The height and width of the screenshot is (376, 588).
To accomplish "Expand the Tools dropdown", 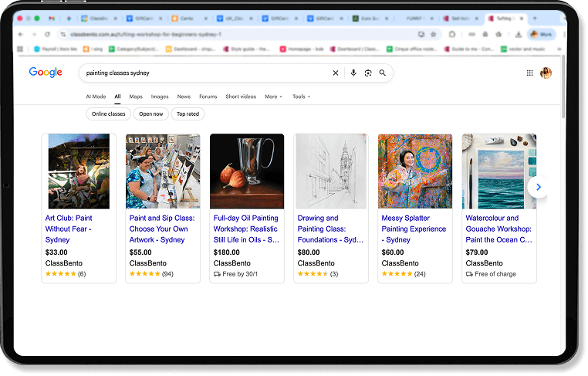I will (x=301, y=97).
